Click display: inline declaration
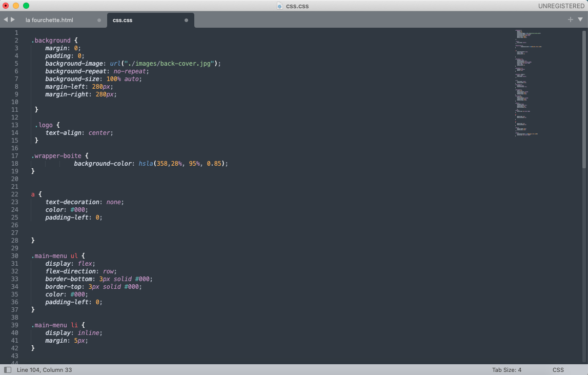Viewport: 588px width, 375px height. click(74, 333)
